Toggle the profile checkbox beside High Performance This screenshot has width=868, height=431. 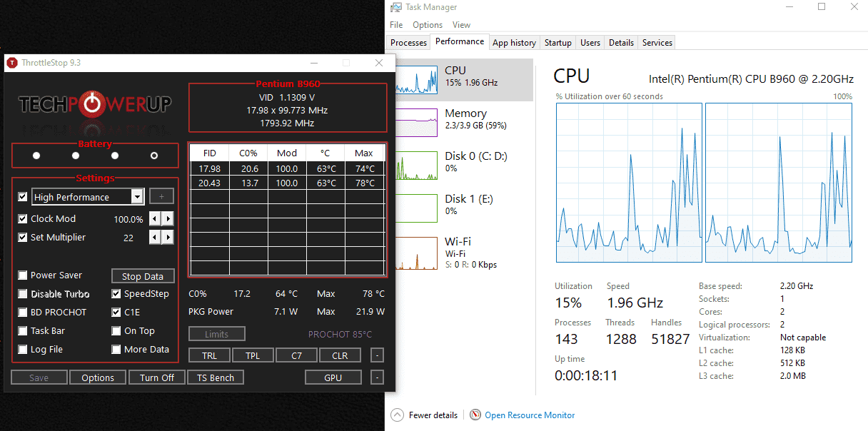pyautogui.click(x=23, y=197)
